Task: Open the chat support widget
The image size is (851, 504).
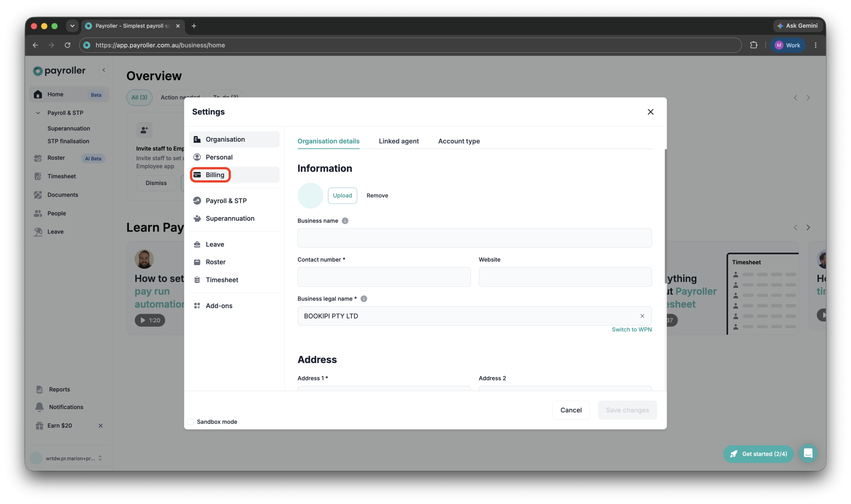Action: pyautogui.click(x=808, y=454)
